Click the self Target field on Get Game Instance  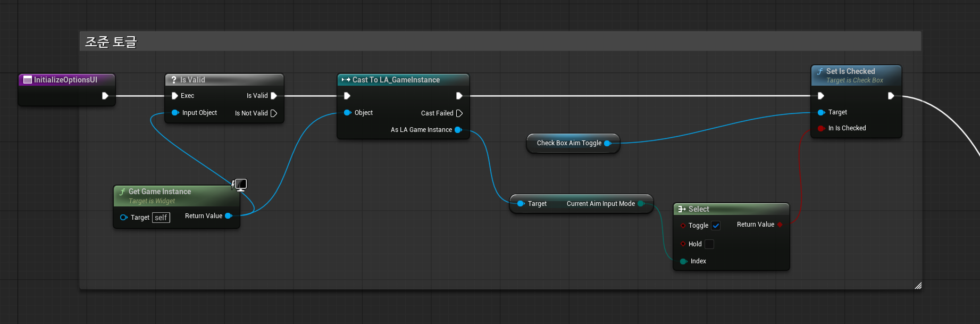click(161, 218)
